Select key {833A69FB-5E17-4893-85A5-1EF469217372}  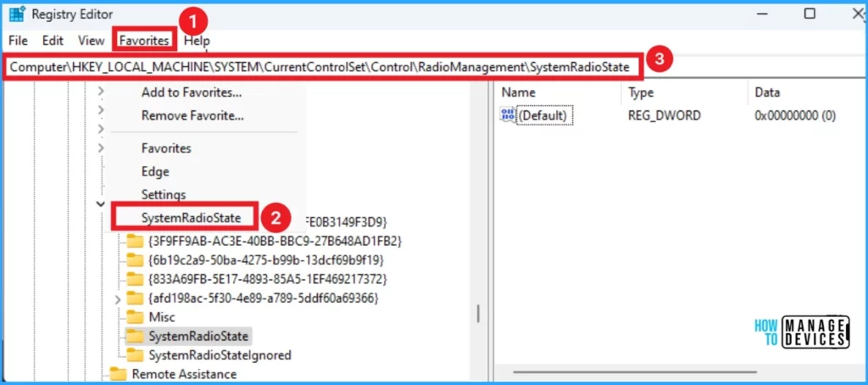pyautogui.click(x=268, y=279)
